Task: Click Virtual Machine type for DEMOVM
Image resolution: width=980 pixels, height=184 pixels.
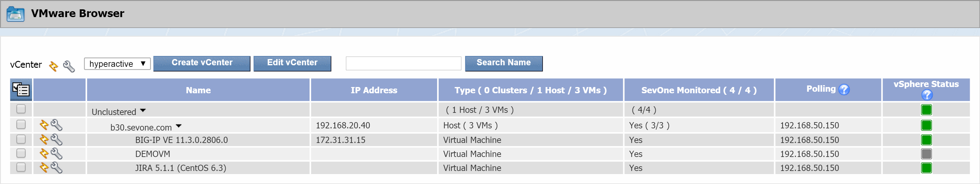Action: [x=472, y=154]
